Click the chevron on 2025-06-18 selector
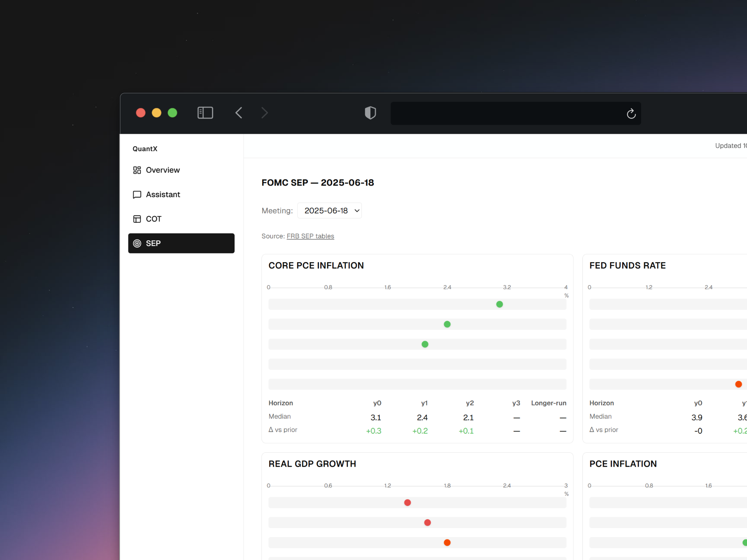The image size is (747, 560). (357, 210)
